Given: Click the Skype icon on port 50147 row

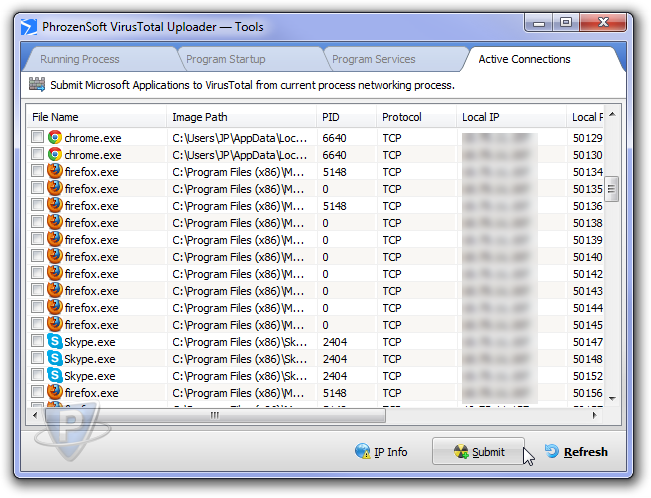Looking at the screenshot, I should (55, 342).
